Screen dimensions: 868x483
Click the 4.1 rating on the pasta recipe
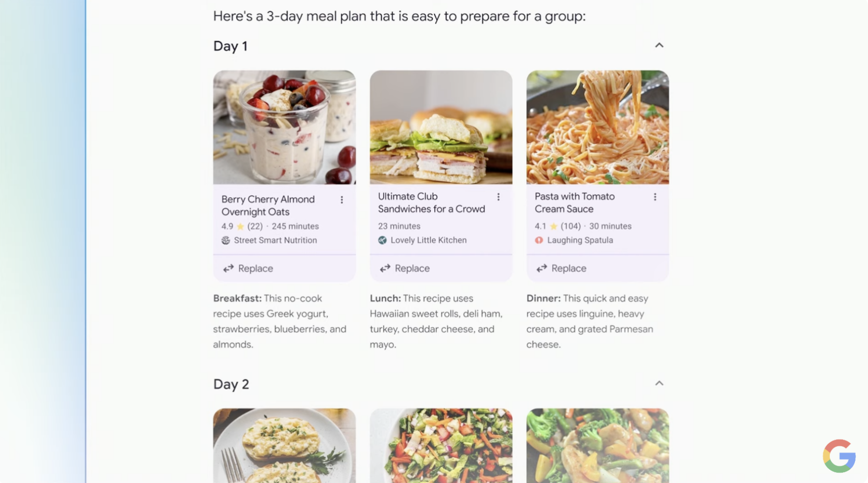540,226
